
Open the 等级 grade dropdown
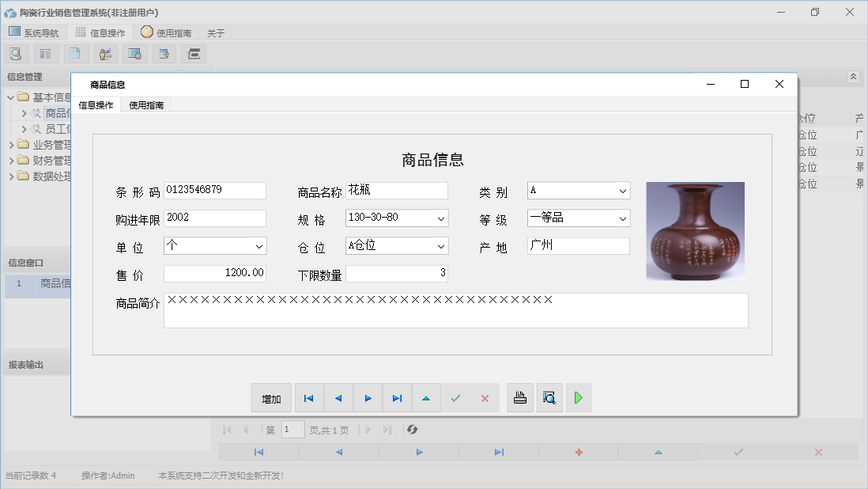[x=624, y=218]
